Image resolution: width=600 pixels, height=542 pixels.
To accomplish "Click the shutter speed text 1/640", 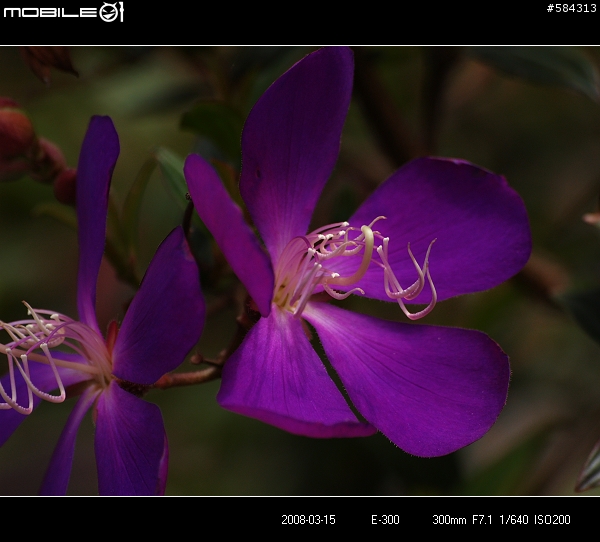I will click(514, 519).
